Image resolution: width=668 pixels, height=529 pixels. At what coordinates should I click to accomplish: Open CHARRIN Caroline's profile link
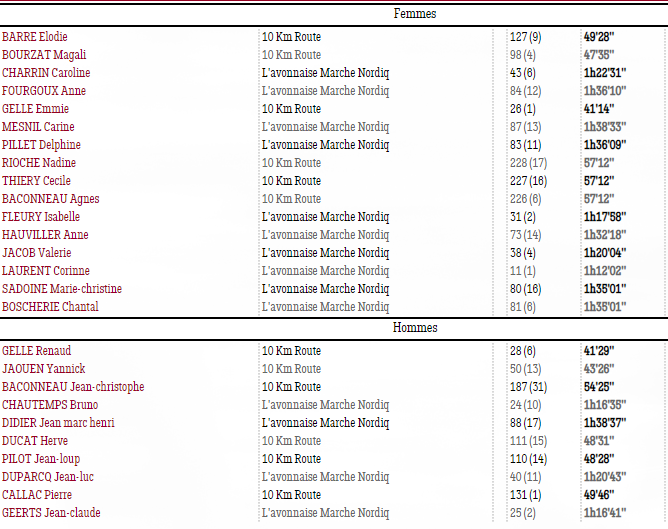coord(46,73)
